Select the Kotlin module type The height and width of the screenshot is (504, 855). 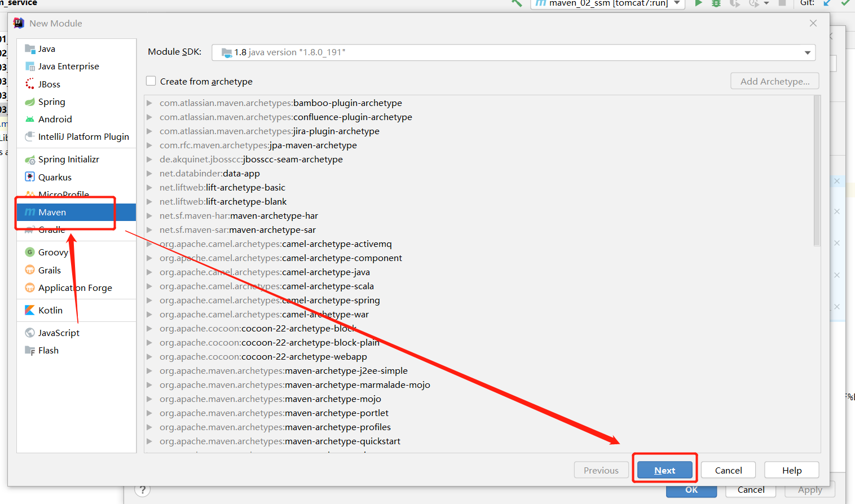76,310
